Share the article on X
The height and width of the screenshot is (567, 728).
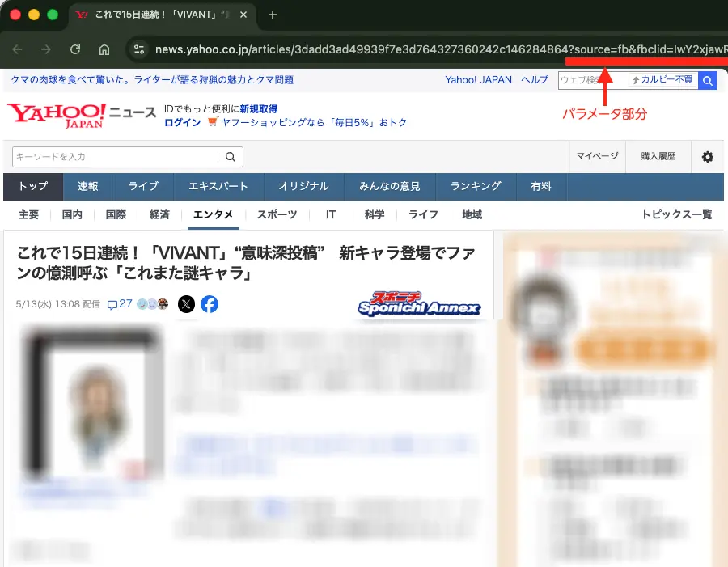[x=186, y=304]
